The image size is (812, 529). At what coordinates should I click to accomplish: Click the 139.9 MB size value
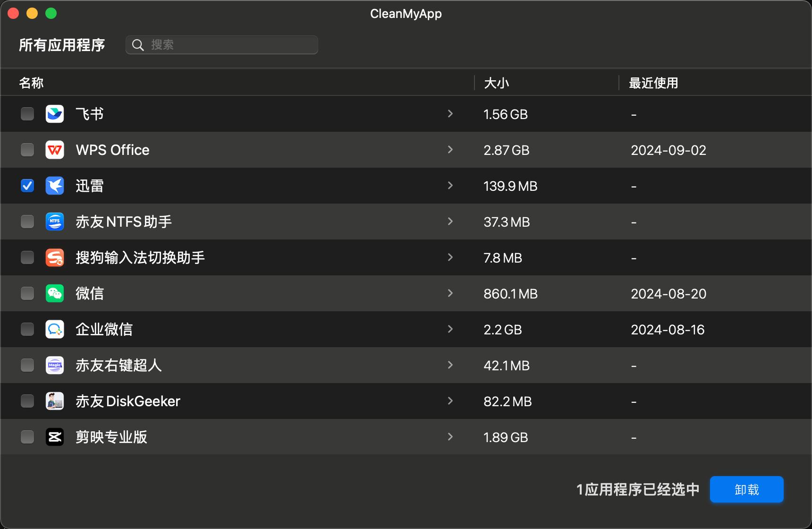point(510,186)
